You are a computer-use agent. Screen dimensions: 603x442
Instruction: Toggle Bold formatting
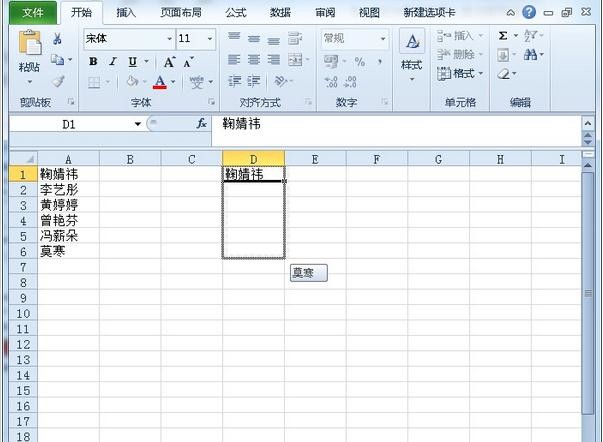[93, 62]
